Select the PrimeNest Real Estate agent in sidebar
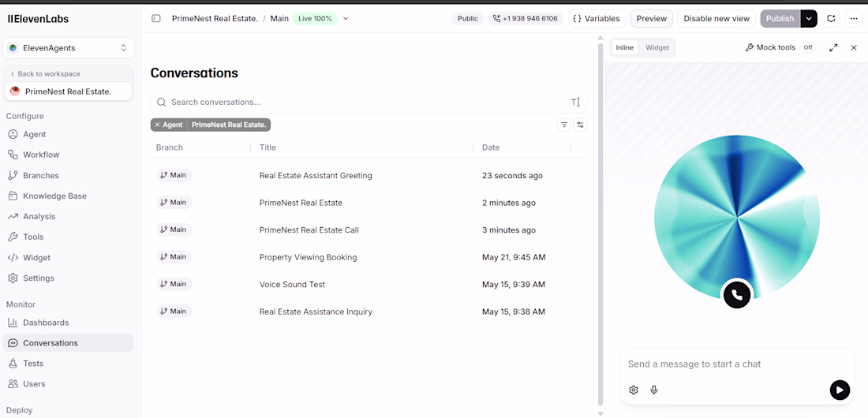This screenshot has height=418, width=868. [69, 91]
